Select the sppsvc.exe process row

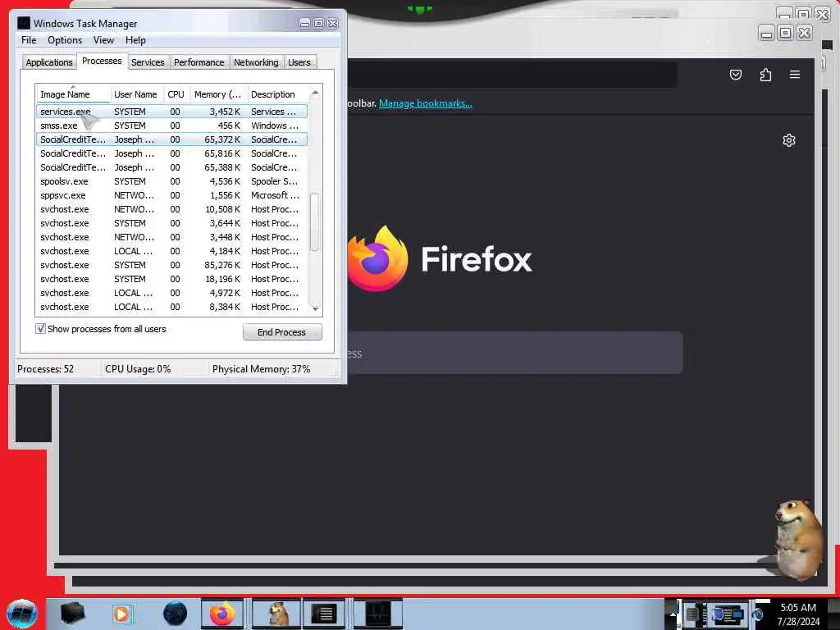coord(172,195)
